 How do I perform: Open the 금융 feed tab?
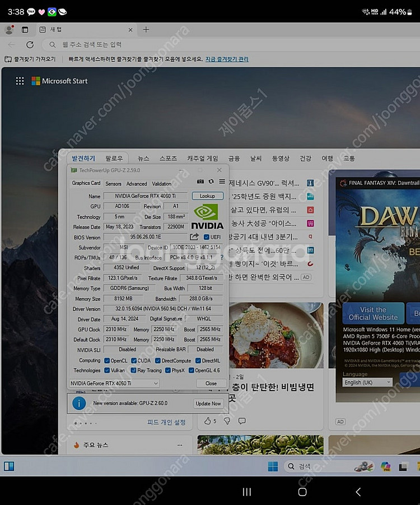pos(234,158)
